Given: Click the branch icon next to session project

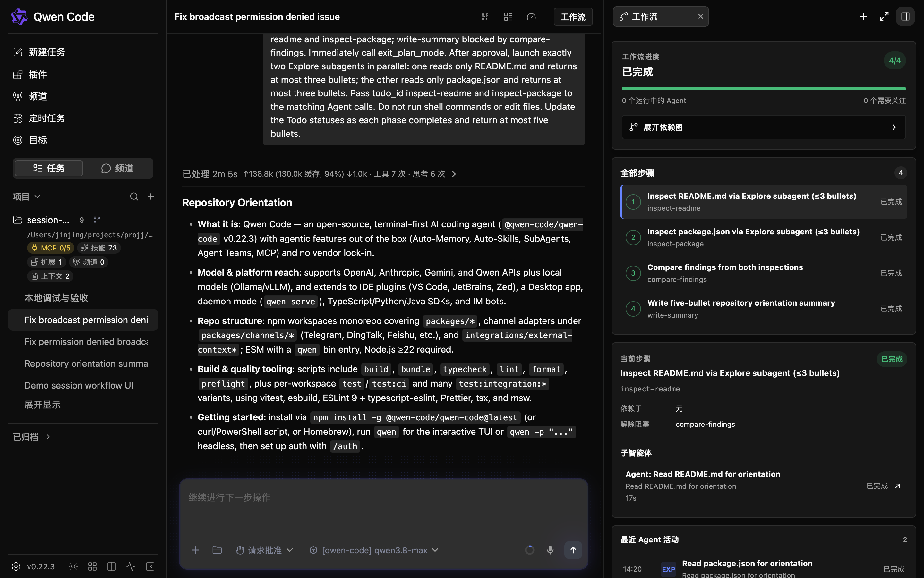Looking at the screenshot, I should pyautogui.click(x=97, y=220).
